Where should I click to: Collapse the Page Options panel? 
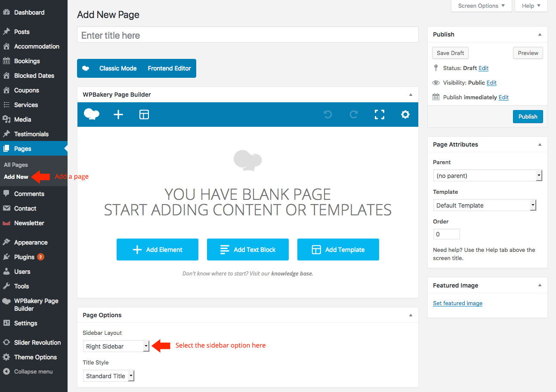(x=411, y=315)
